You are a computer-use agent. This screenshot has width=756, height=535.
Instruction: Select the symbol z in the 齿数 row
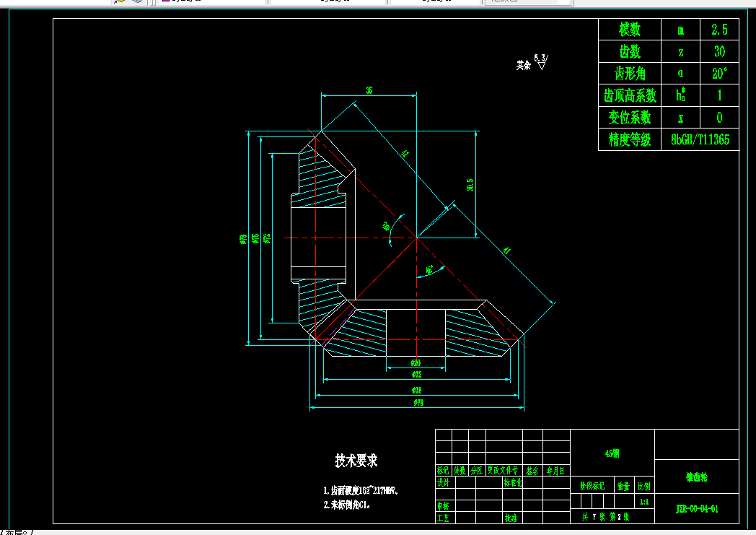click(x=680, y=52)
